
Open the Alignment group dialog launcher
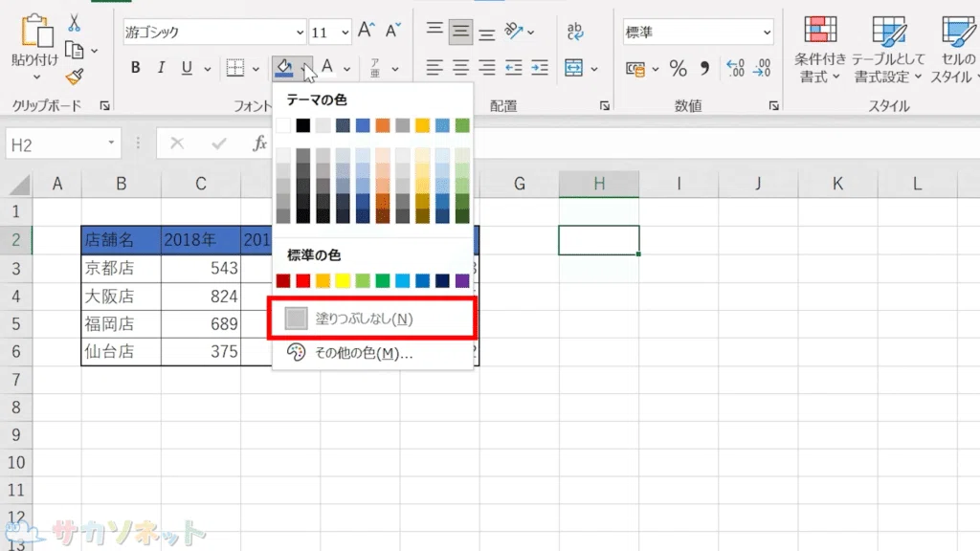coord(605,106)
